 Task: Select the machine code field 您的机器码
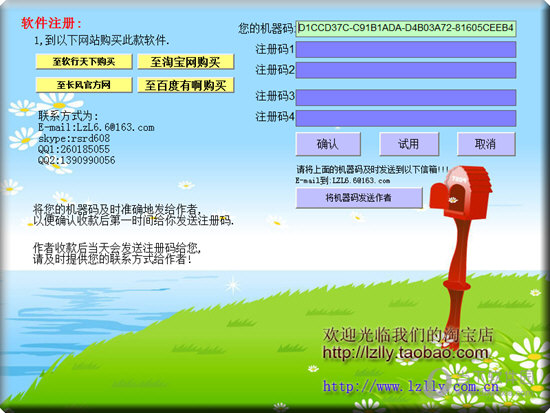(x=406, y=28)
